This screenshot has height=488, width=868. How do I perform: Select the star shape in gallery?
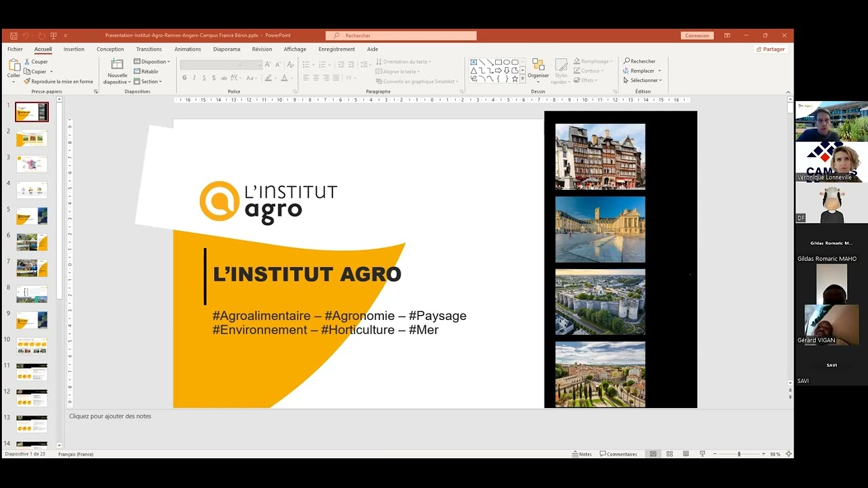(515, 79)
